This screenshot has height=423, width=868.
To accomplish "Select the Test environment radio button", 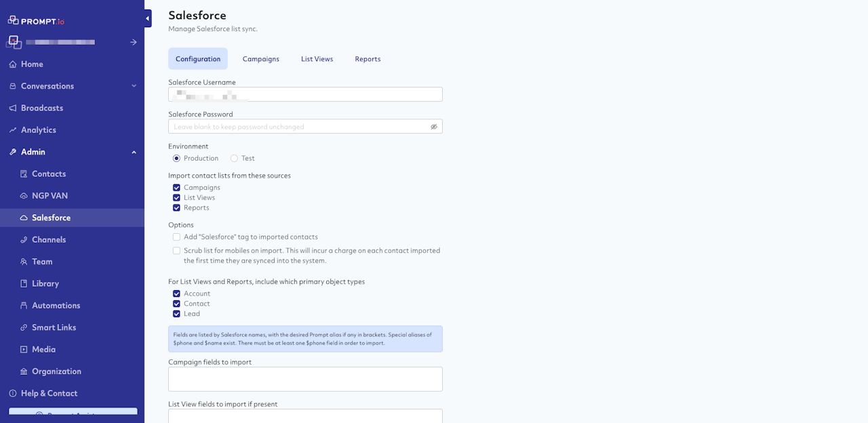I will [234, 159].
